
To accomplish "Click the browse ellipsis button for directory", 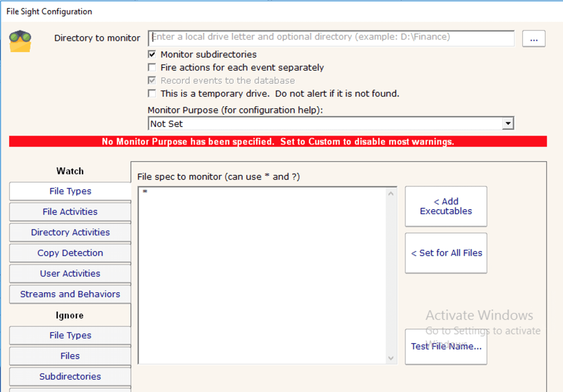I will [533, 39].
